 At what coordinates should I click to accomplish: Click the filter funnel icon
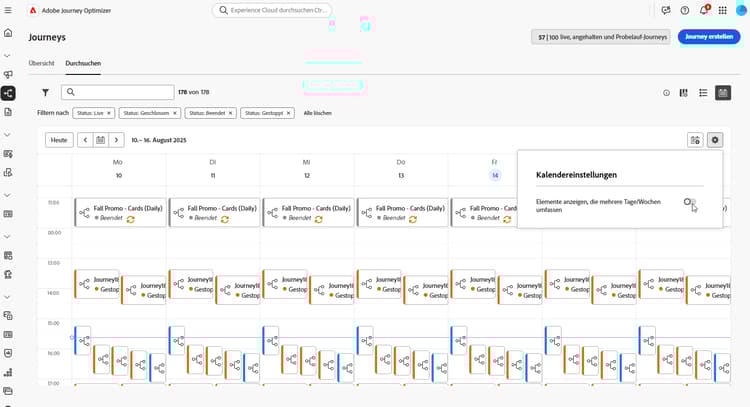(45, 92)
